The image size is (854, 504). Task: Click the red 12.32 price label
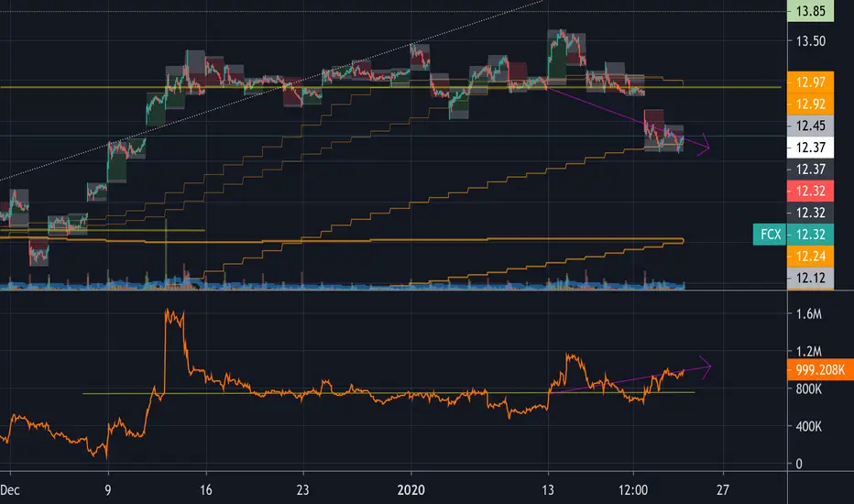[810, 192]
